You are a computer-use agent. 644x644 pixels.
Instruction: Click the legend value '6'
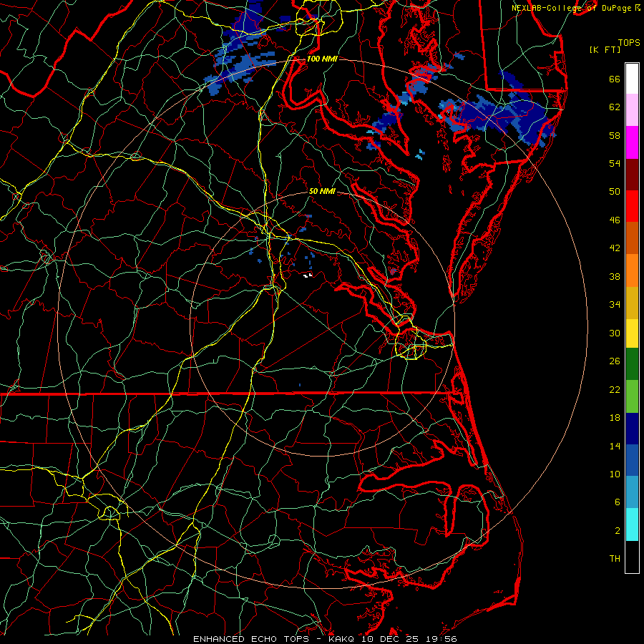point(618,502)
